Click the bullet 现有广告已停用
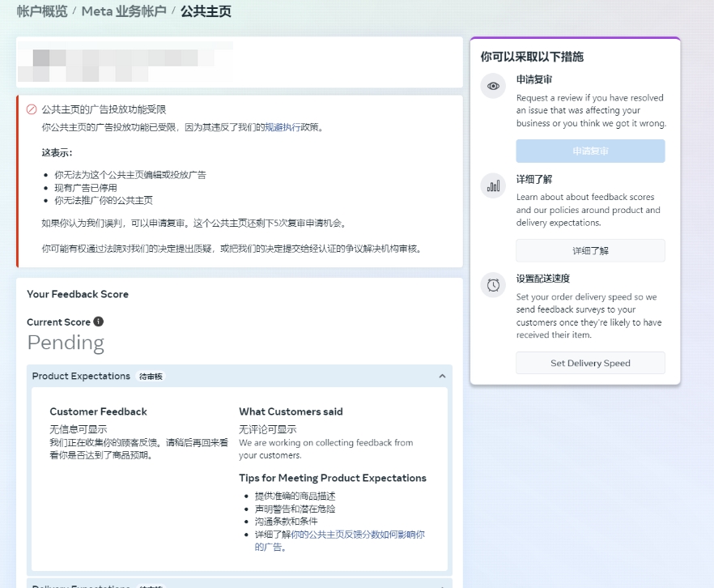 coord(86,188)
